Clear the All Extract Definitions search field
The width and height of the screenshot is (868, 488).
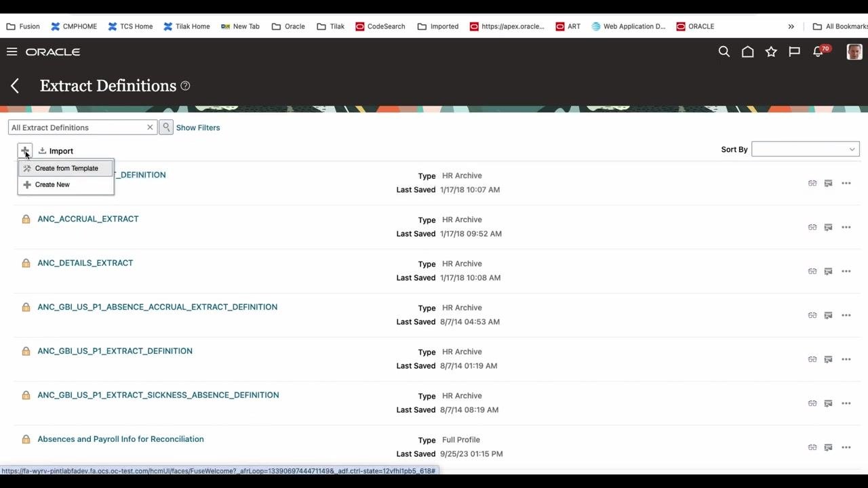click(x=150, y=127)
